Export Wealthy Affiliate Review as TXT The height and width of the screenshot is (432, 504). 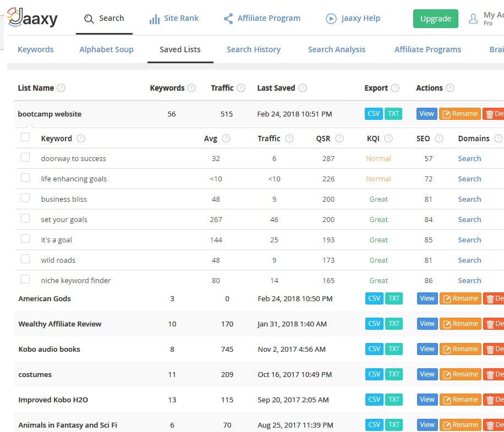394,324
